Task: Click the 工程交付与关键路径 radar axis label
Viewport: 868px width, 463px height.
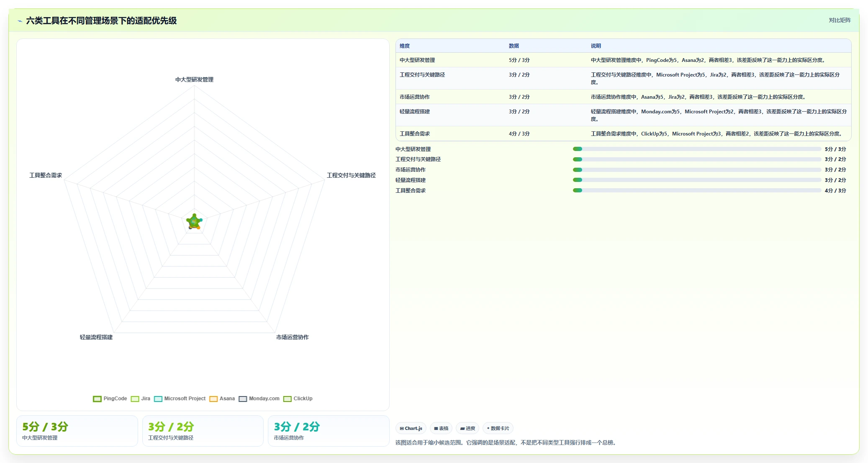Action: (351, 175)
